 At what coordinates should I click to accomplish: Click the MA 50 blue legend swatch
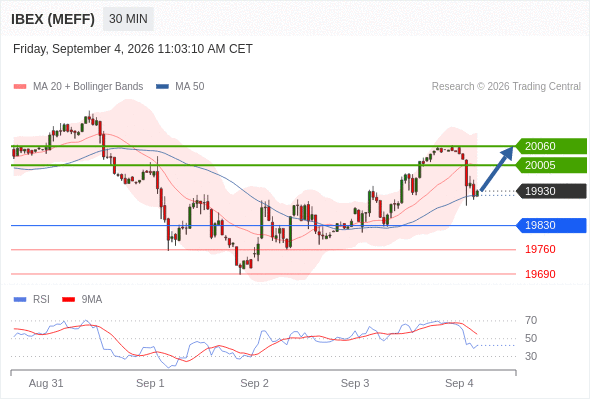pyautogui.click(x=163, y=87)
